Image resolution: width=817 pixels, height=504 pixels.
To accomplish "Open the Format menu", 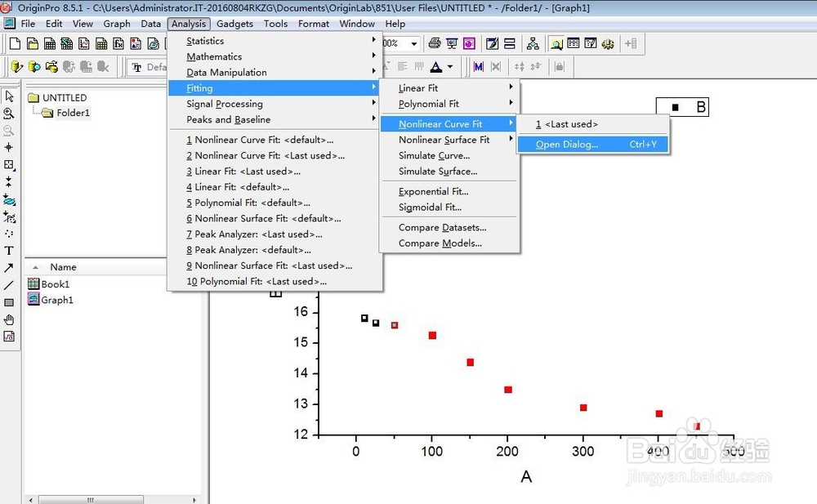I will point(313,24).
